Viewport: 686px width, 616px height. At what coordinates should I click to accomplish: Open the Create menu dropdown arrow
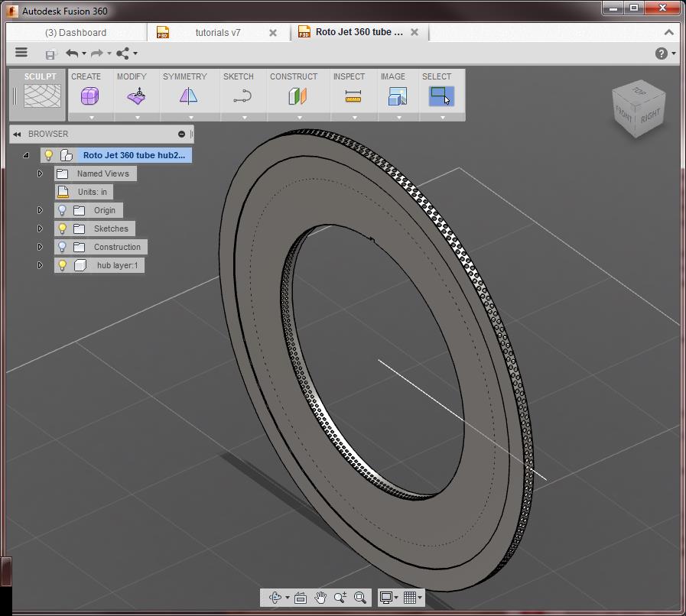click(x=92, y=118)
